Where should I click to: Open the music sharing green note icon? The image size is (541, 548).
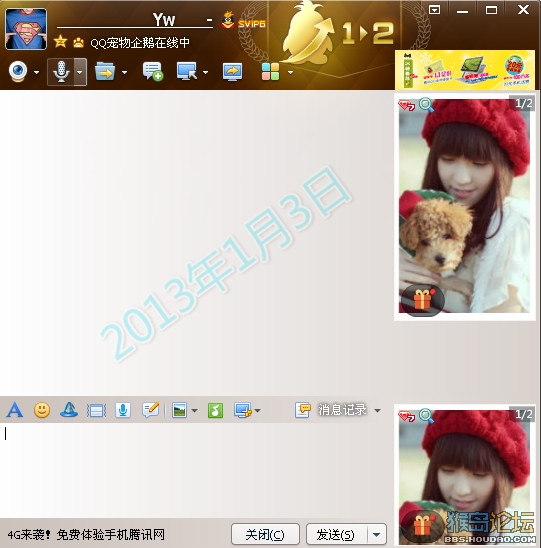(x=215, y=410)
